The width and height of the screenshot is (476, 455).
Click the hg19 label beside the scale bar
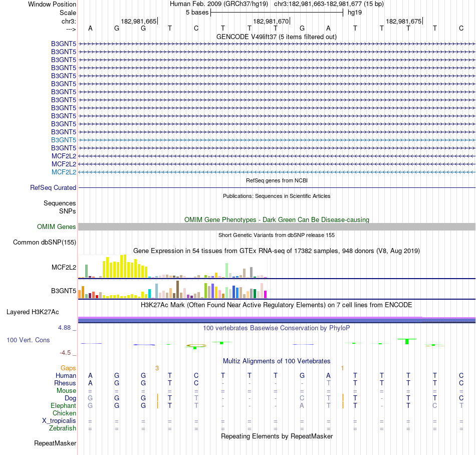coord(355,13)
